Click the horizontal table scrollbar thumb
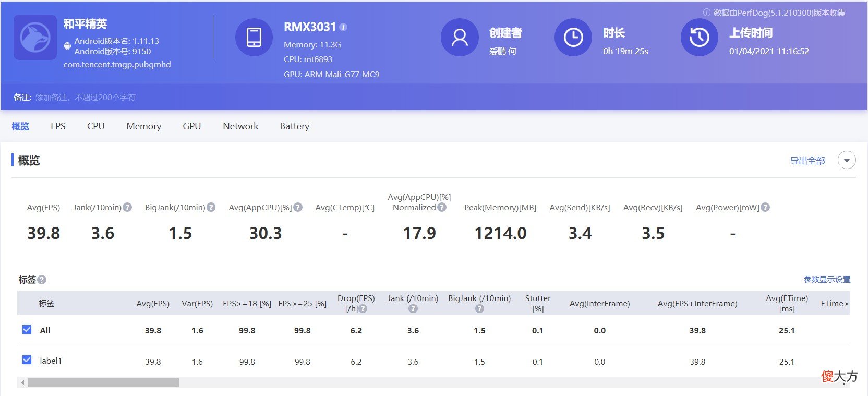Image resolution: width=868 pixels, height=396 pixels. pos(103,383)
